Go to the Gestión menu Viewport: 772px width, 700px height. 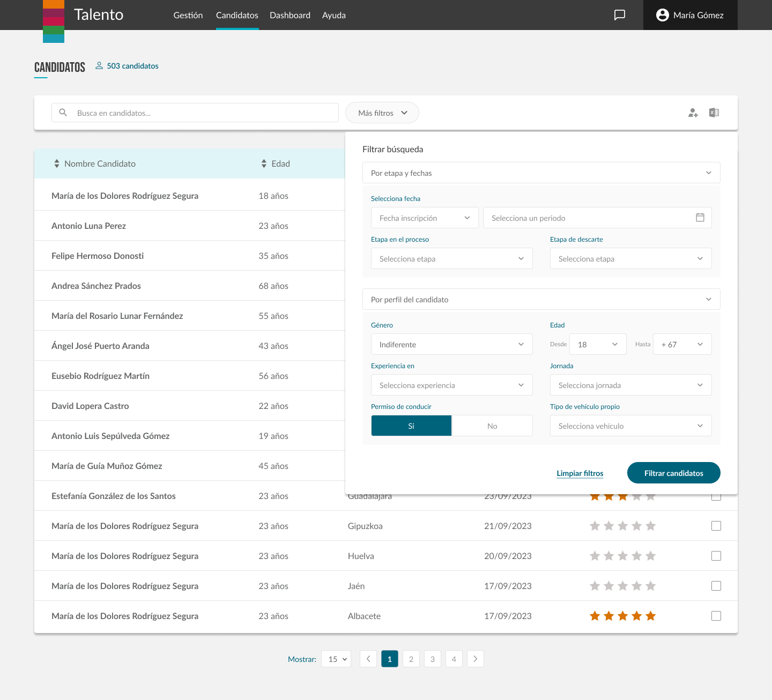188,15
